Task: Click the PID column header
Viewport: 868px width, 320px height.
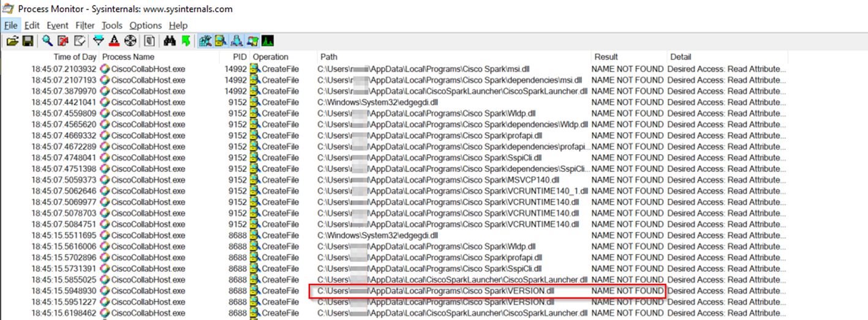Action: [x=235, y=57]
